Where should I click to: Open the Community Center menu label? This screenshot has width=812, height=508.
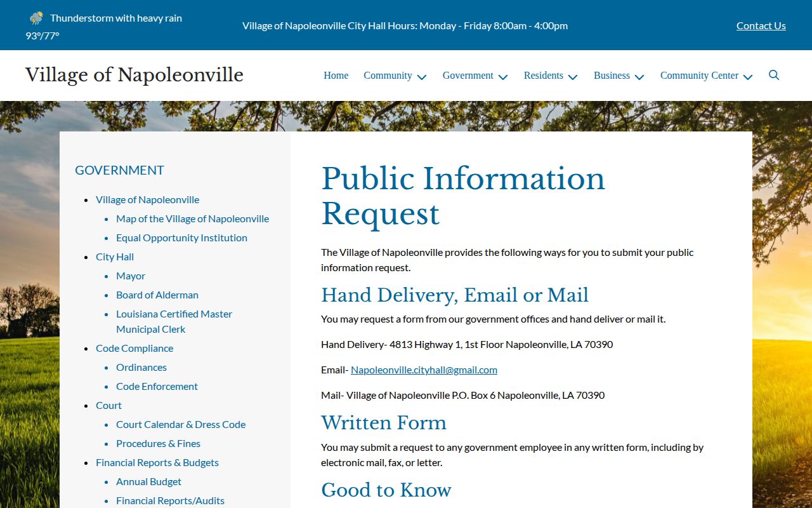(699, 75)
